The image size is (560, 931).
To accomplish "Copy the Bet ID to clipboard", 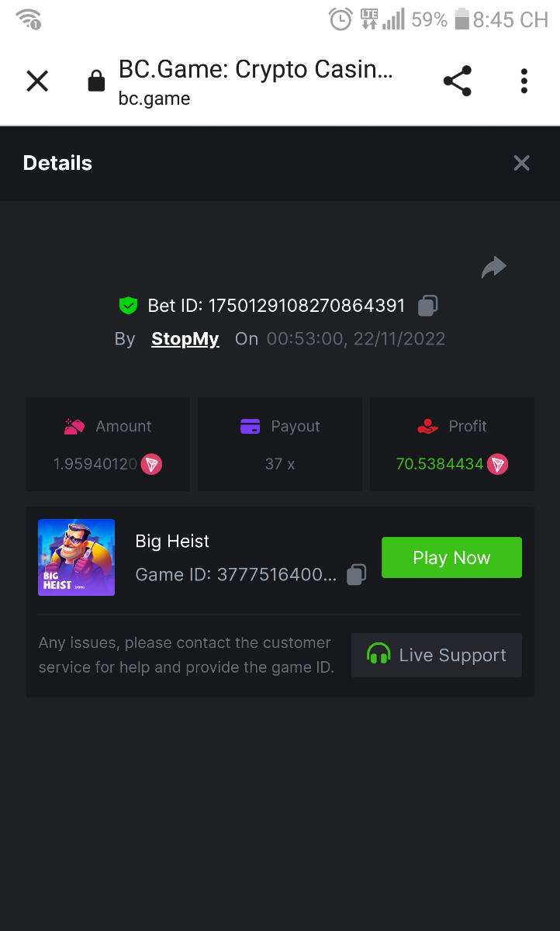I will 427,306.
